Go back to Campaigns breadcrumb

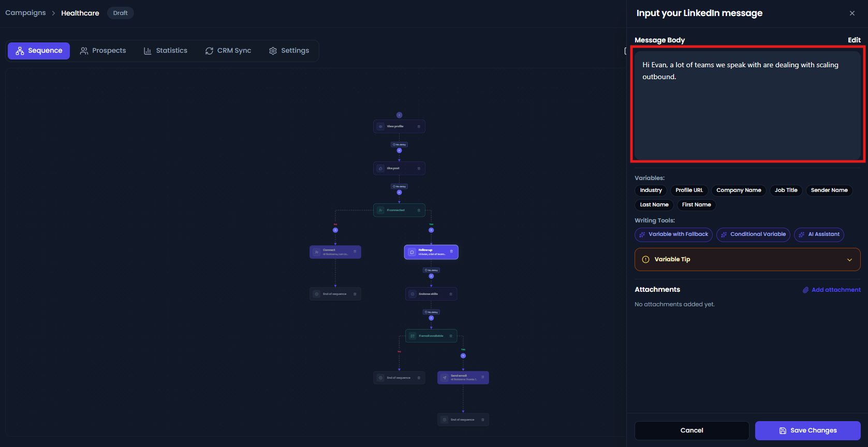click(x=25, y=13)
